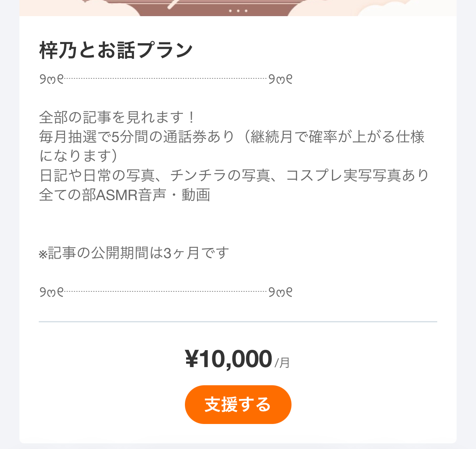This screenshot has width=476, height=449.
Task: Click the 全部の記事を見れます text line
Action: pos(117,117)
